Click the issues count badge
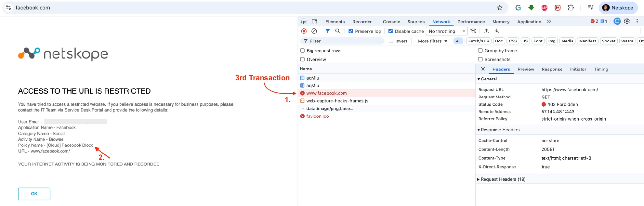 click(604, 21)
